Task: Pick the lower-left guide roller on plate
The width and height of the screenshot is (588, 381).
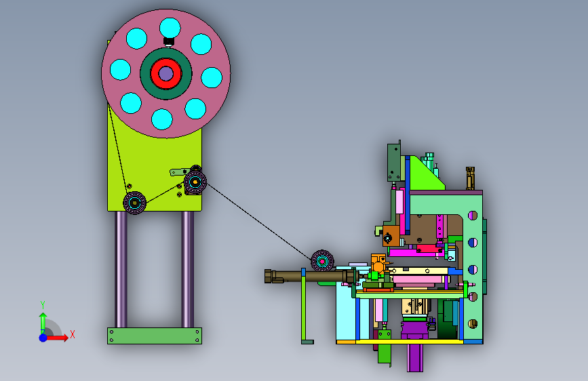Action: point(135,203)
